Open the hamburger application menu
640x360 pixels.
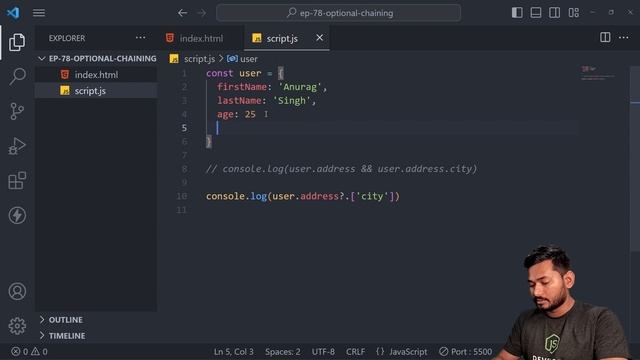pyautogui.click(x=39, y=13)
